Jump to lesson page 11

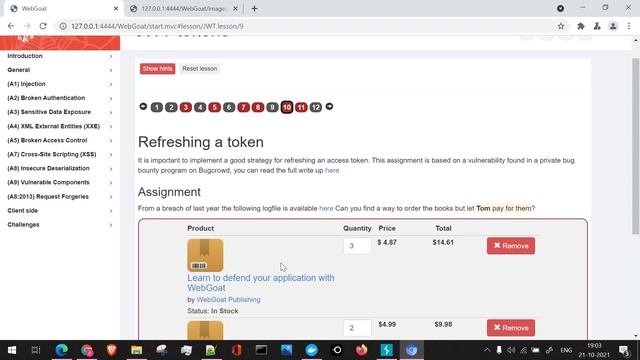click(x=301, y=107)
